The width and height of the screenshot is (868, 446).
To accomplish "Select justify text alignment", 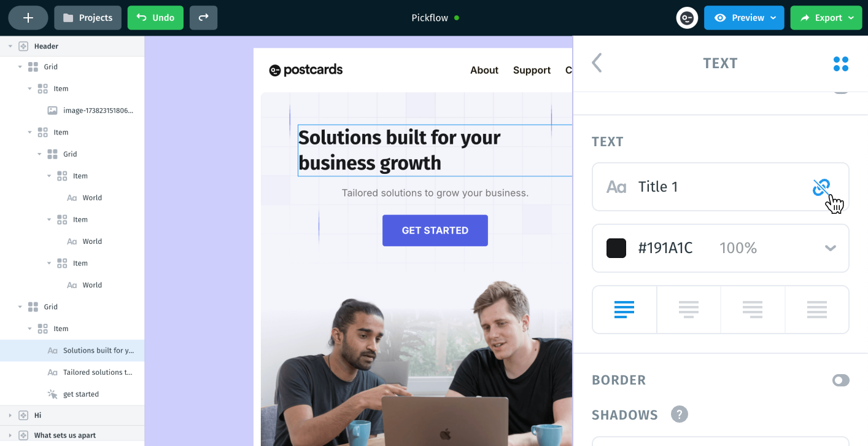I will 817,309.
